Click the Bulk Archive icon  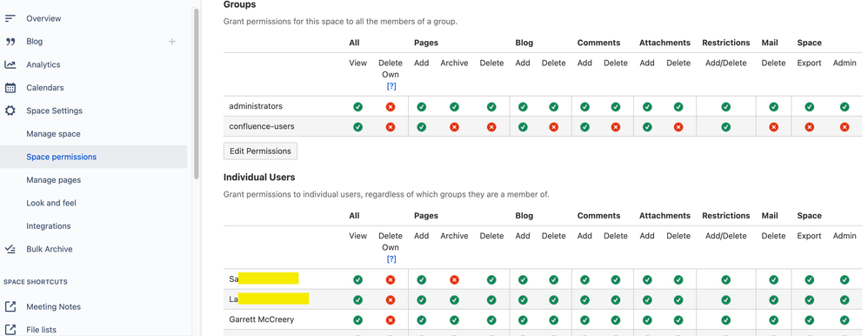click(10, 250)
